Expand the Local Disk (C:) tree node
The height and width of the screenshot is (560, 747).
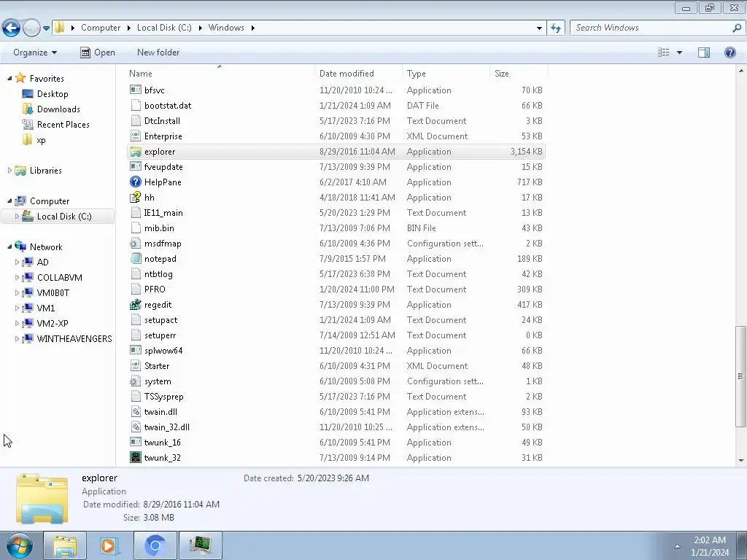point(18,216)
